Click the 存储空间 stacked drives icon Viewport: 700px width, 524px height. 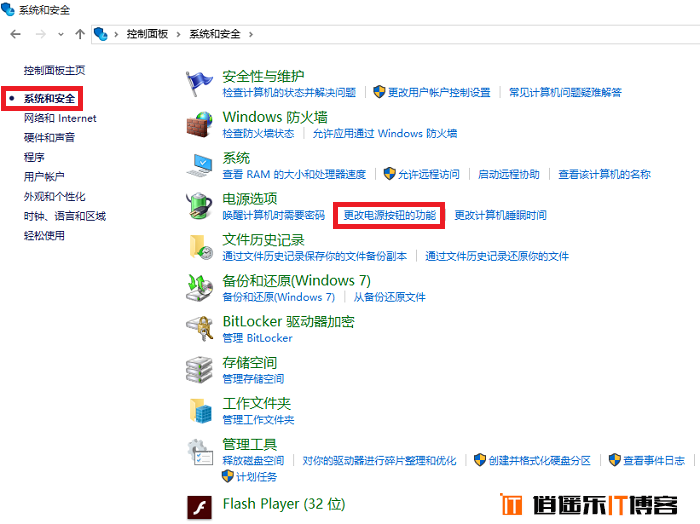[199, 370]
